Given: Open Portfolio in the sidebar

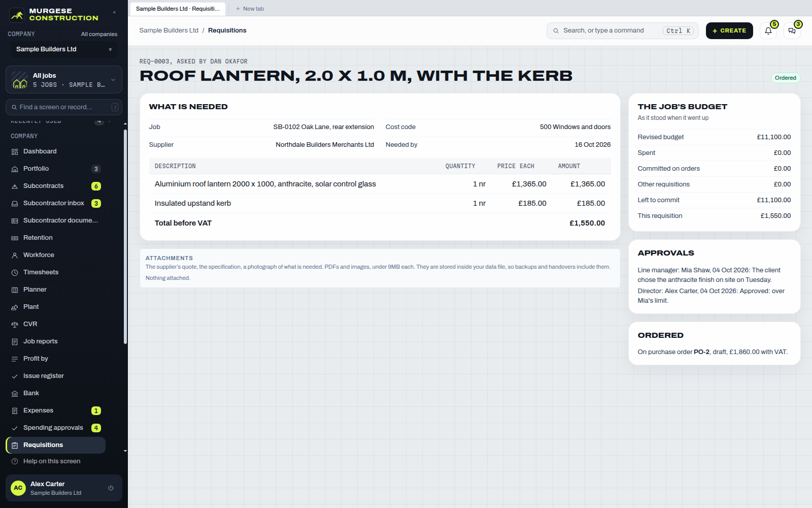Looking at the screenshot, I should 56,169.
